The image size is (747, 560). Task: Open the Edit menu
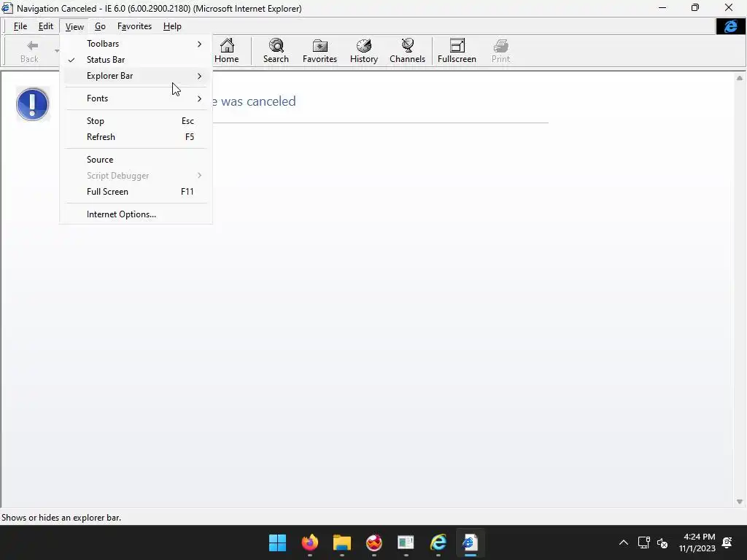(46, 26)
